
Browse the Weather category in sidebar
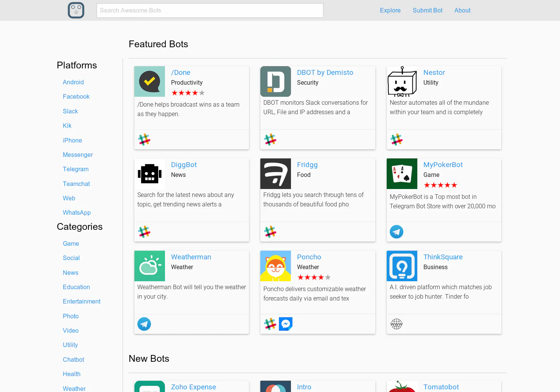(x=74, y=388)
